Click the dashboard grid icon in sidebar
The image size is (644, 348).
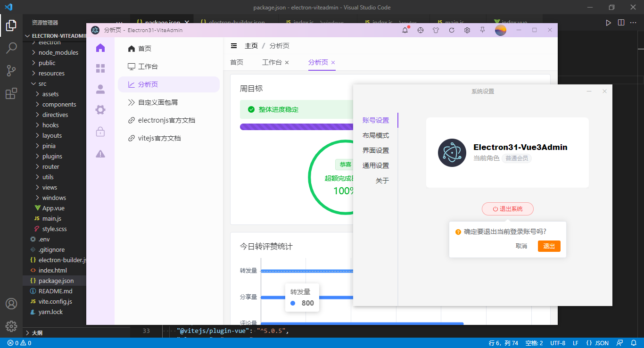pos(100,68)
